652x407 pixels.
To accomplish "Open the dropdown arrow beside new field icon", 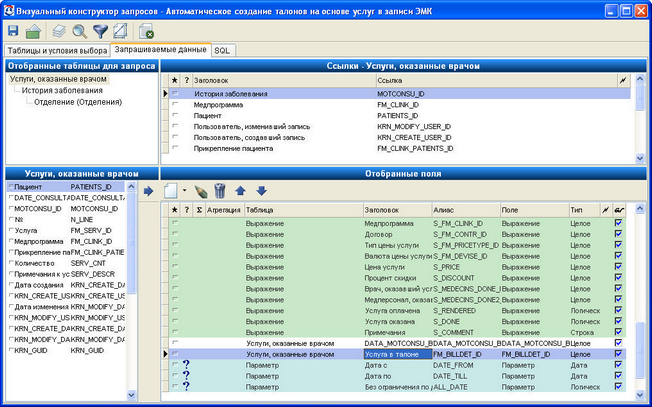I will [x=184, y=191].
